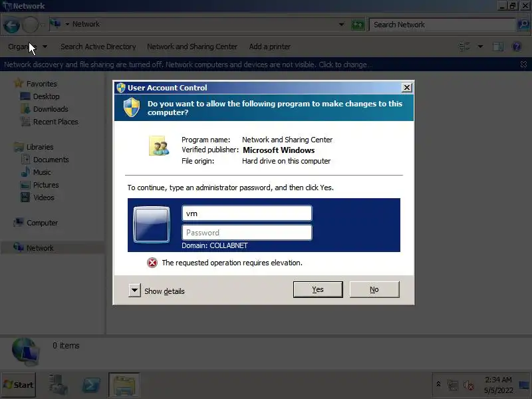Click the Network icon in the address bar

point(55,24)
